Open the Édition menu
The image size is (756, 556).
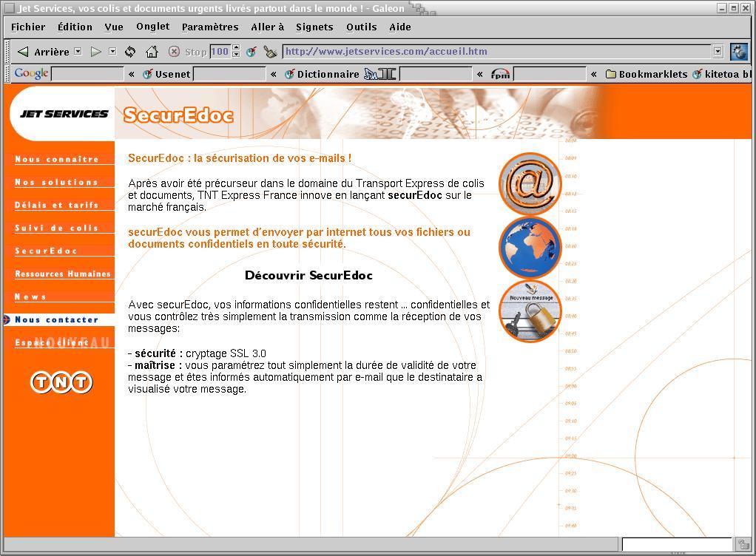(75, 27)
